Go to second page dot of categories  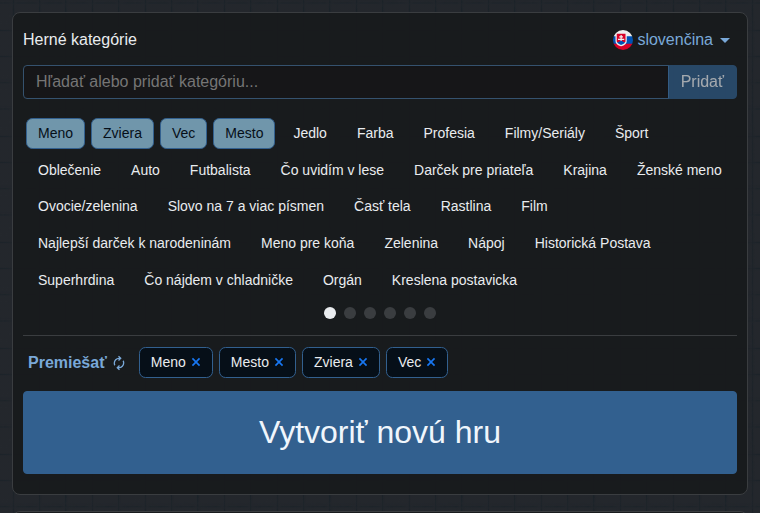(350, 313)
